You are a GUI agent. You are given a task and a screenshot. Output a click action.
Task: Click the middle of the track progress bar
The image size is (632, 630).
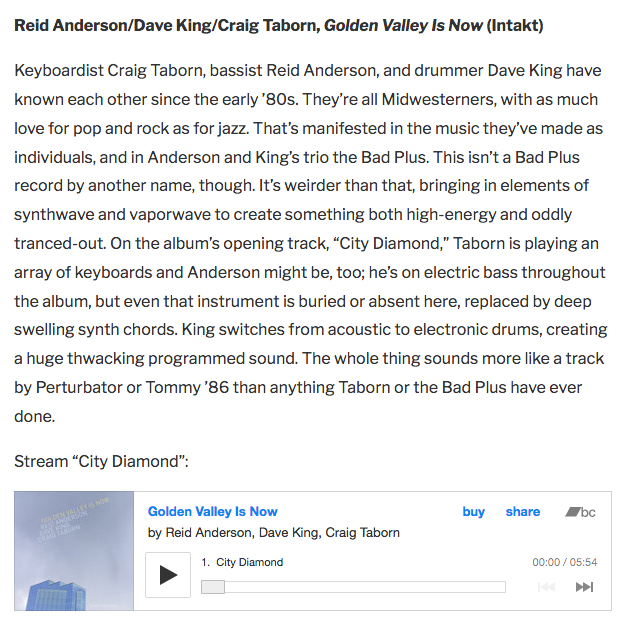(353, 587)
